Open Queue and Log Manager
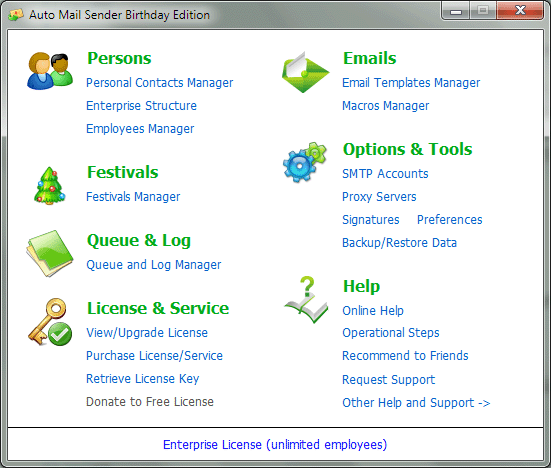551x468 pixels. [x=154, y=265]
